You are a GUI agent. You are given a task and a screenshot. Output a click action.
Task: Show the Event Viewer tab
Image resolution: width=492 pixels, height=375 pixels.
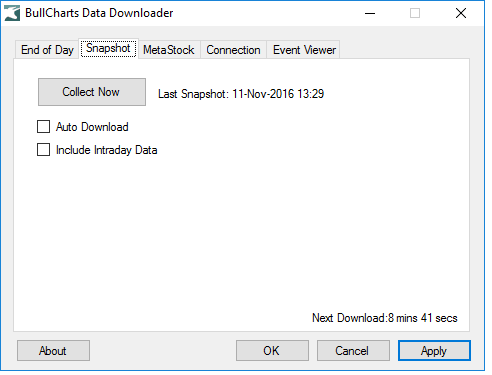(304, 50)
